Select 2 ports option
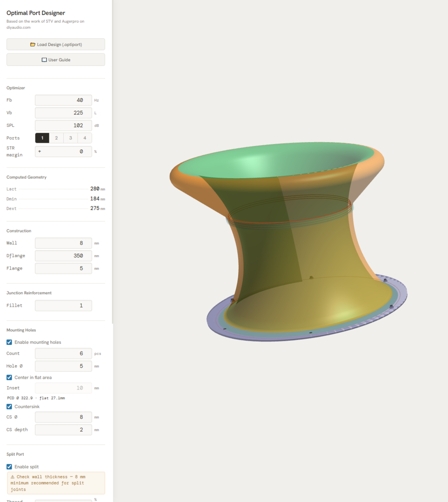Viewport: 448px width, 502px height. (x=56, y=138)
